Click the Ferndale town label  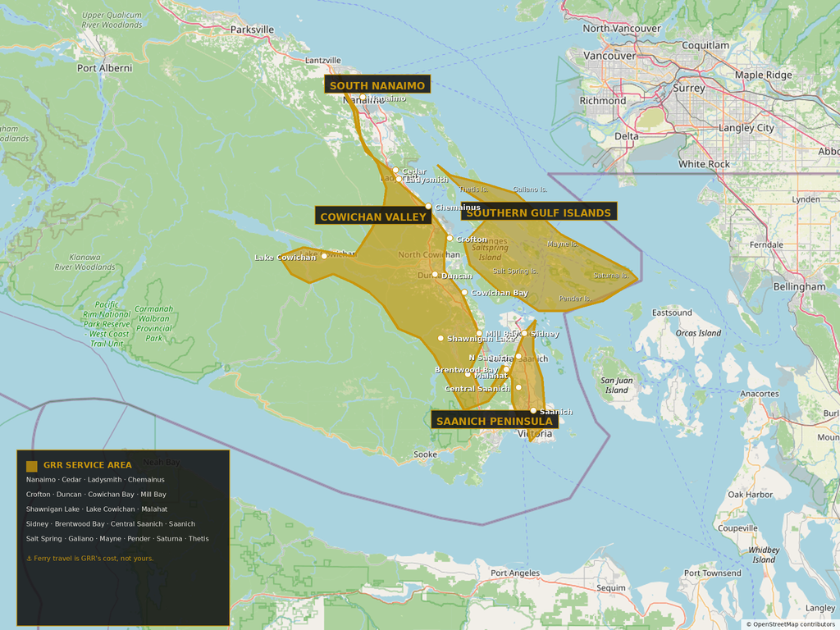click(767, 244)
